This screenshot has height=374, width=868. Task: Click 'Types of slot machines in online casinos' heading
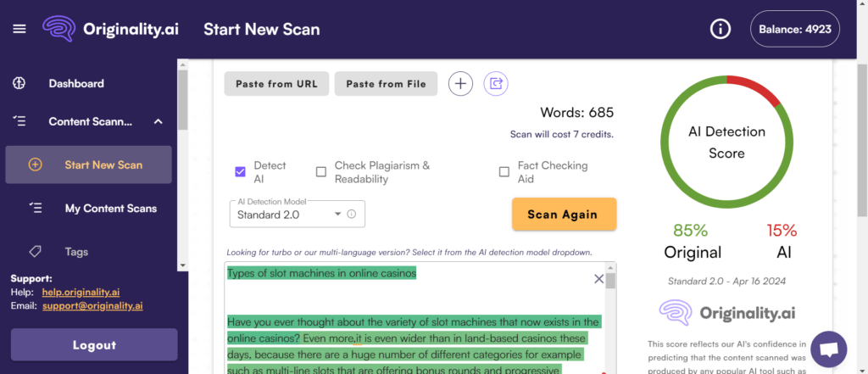[321, 273]
